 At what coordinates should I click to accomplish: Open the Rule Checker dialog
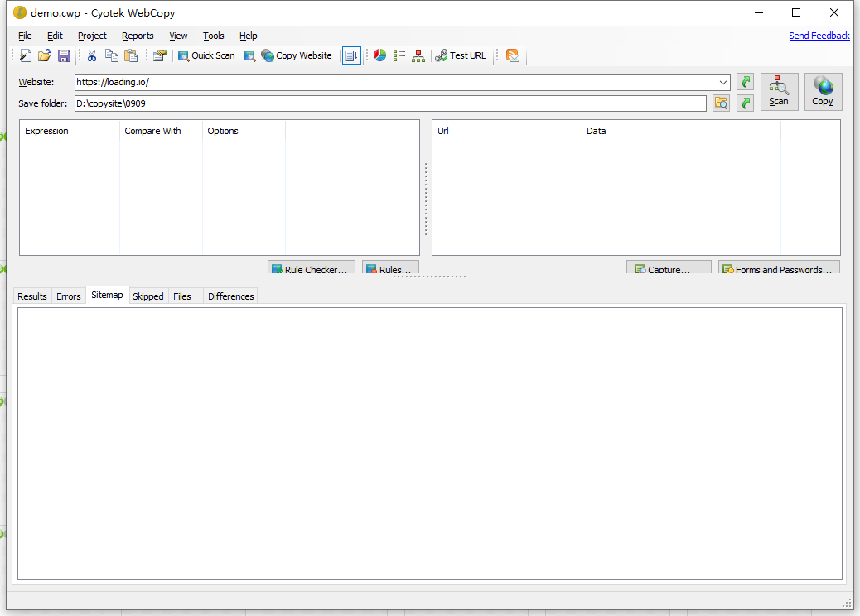[312, 267]
